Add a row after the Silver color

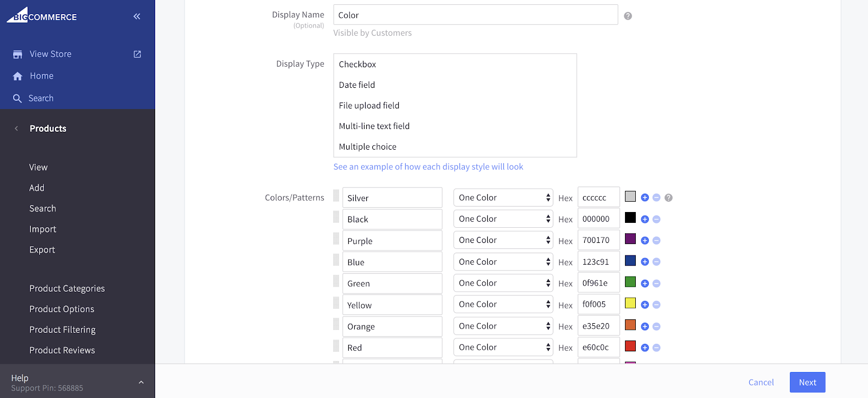644,198
